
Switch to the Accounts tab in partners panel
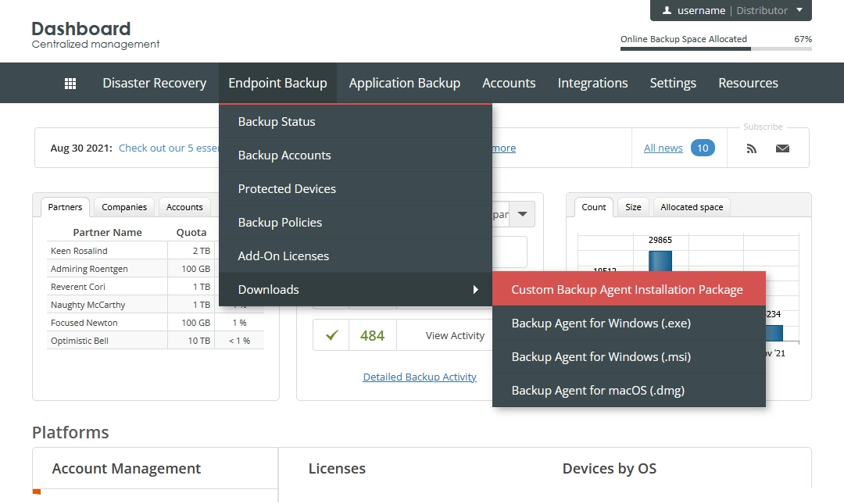tap(184, 207)
